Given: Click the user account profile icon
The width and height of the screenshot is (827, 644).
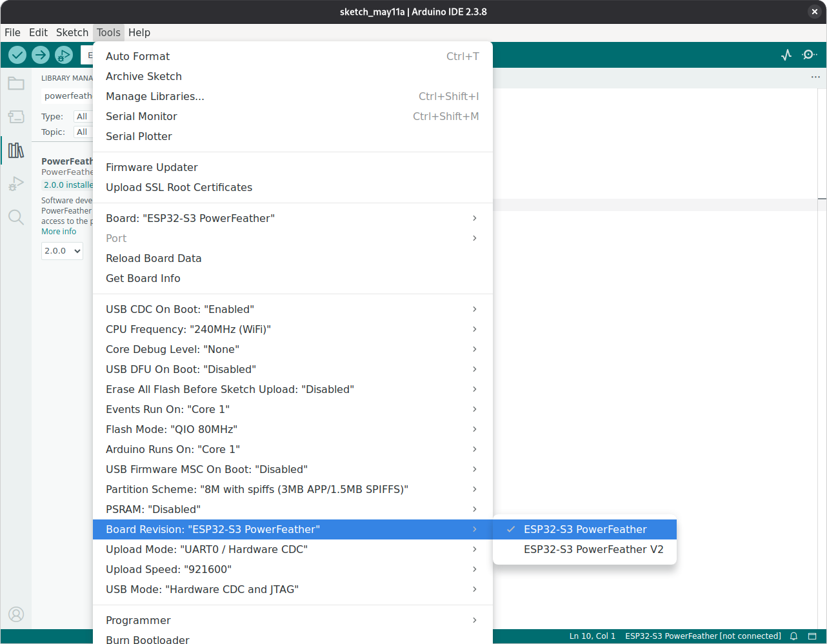Looking at the screenshot, I should 16,614.
